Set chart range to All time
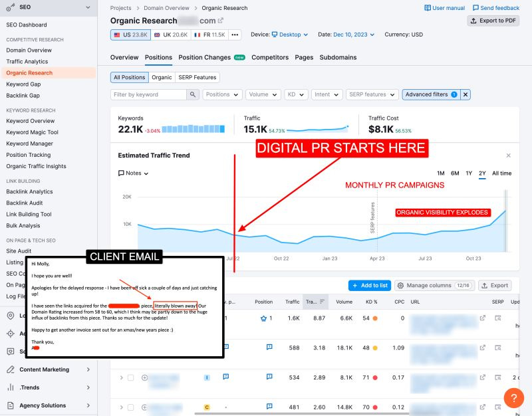 pos(502,173)
